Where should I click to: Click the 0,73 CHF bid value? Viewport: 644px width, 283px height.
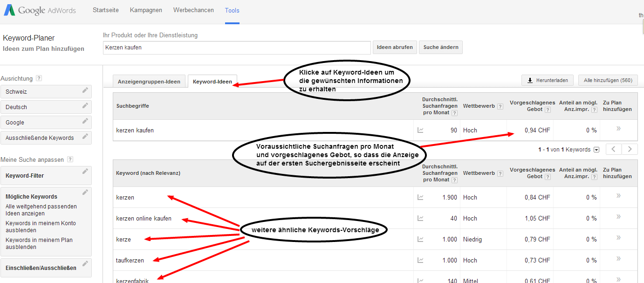click(x=537, y=260)
